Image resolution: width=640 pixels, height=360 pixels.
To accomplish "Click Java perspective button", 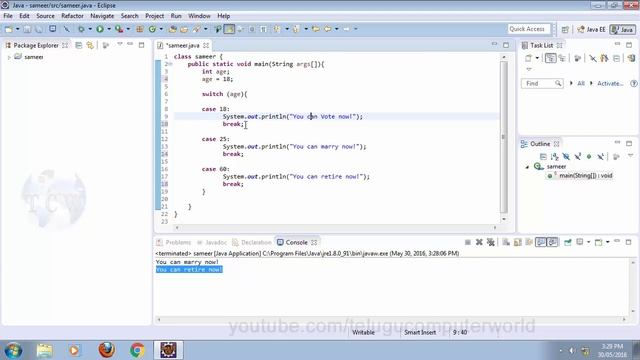I will (622, 29).
